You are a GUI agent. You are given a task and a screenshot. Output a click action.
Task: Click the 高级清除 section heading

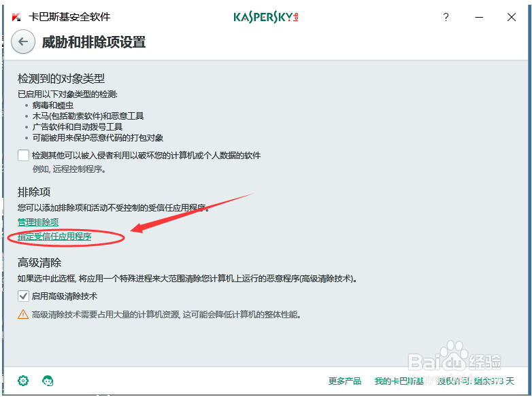(x=39, y=263)
